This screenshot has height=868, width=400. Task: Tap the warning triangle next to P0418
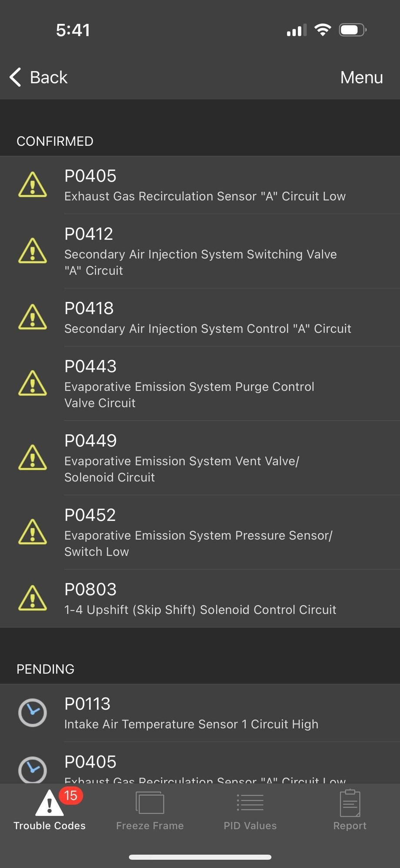point(33,317)
